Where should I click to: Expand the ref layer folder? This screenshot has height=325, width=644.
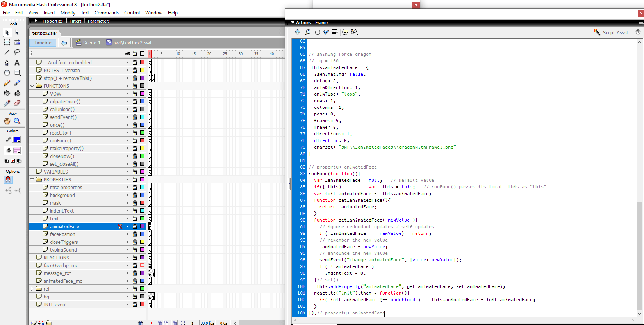(32, 289)
